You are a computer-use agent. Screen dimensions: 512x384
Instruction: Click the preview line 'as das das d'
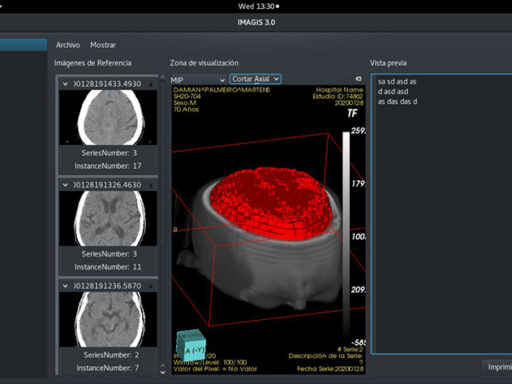click(397, 102)
